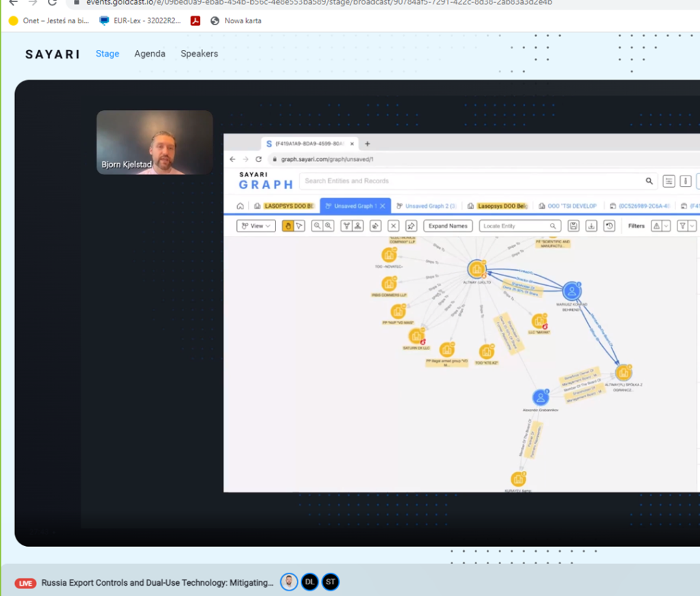Close the F419A1A9 shared browser tab

[x=352, y=144]
